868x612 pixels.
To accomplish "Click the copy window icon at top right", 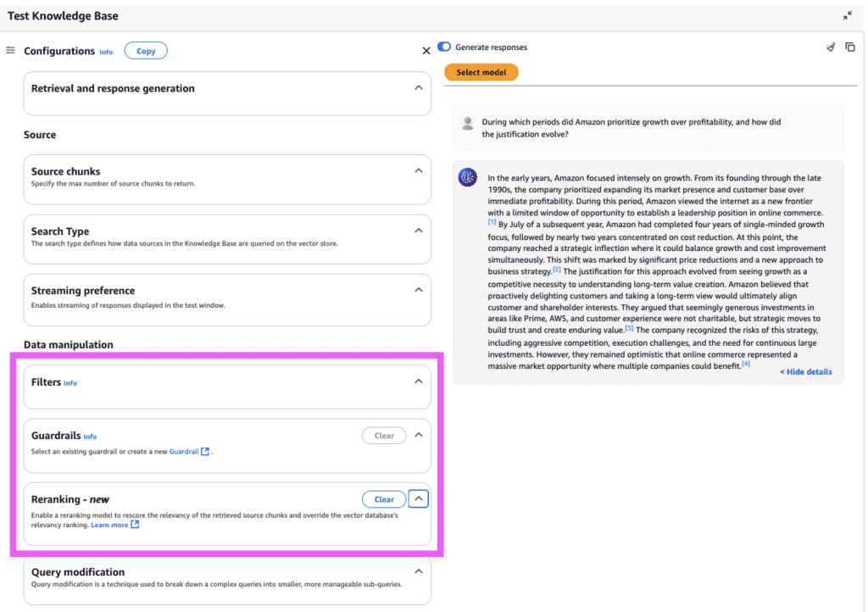I will 850,47.
